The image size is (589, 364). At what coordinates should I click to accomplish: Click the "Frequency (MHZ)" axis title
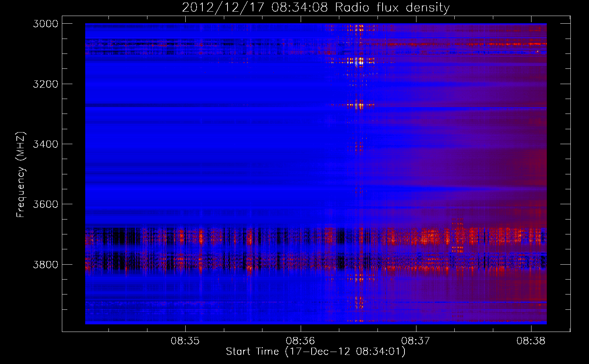point(21,175)
